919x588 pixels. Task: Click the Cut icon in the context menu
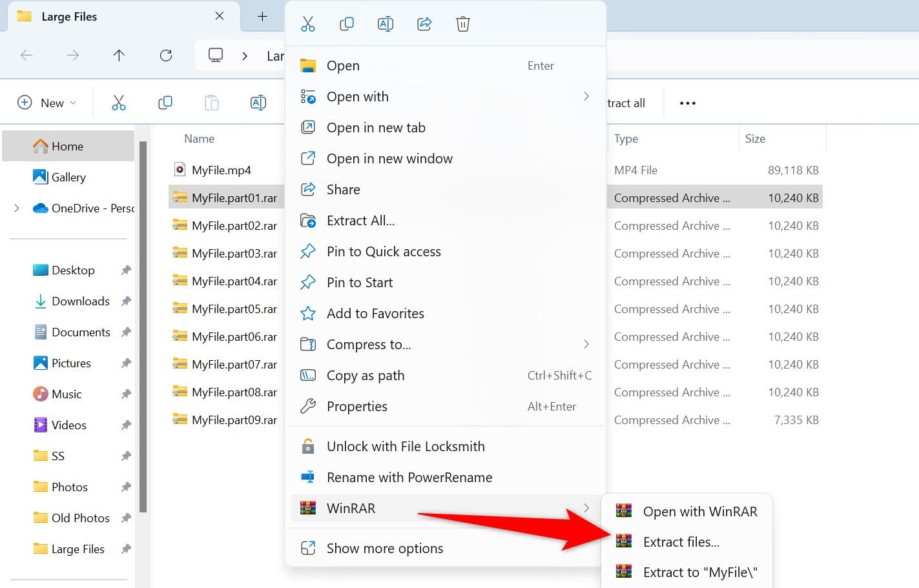tap(308, 23)
